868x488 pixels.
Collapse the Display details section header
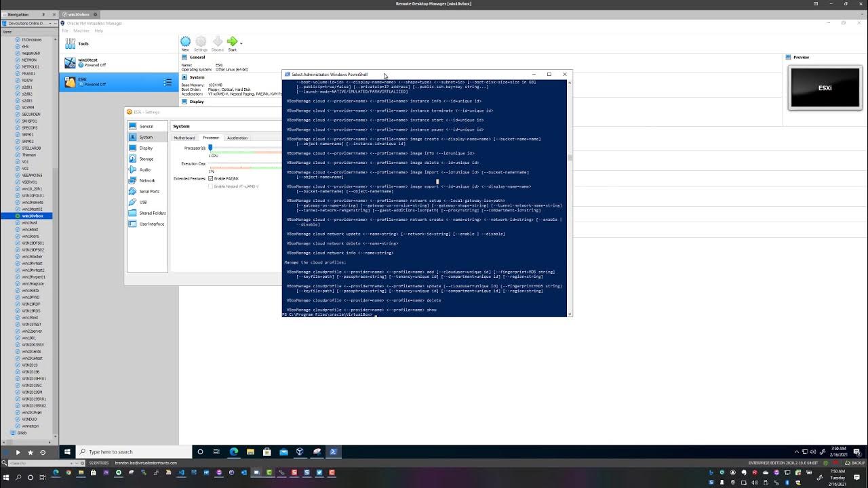197,102
